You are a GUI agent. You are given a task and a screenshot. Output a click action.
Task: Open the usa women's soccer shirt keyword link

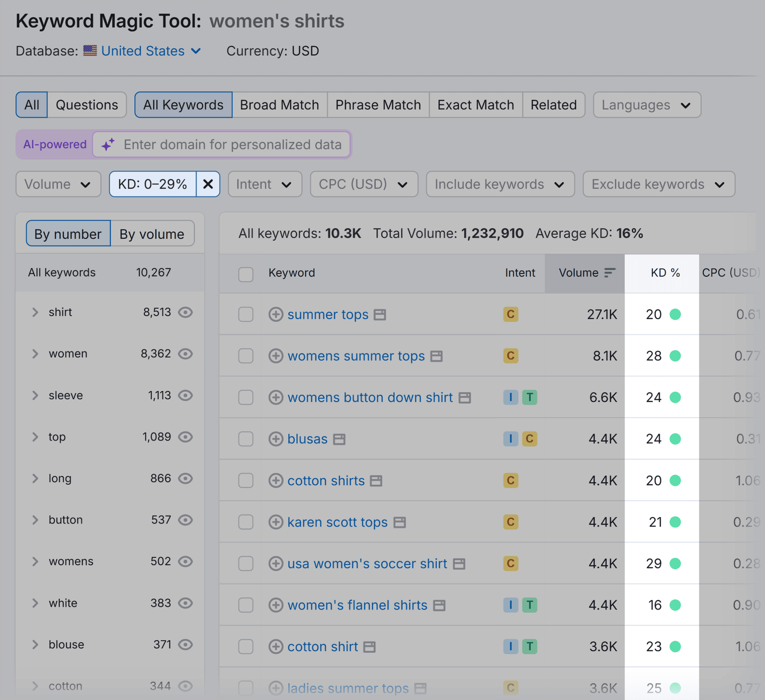pyautogui.click(x=367, y=564)
